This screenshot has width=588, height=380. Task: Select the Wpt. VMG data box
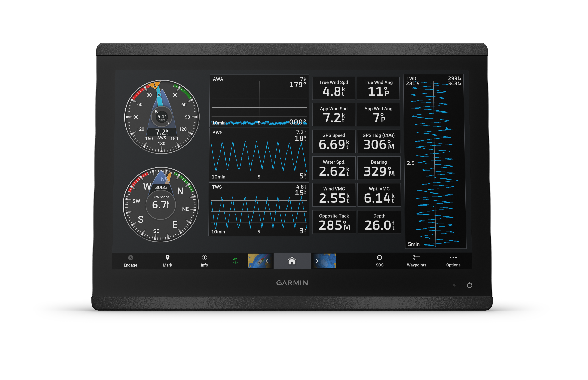[x=379, y=195]
